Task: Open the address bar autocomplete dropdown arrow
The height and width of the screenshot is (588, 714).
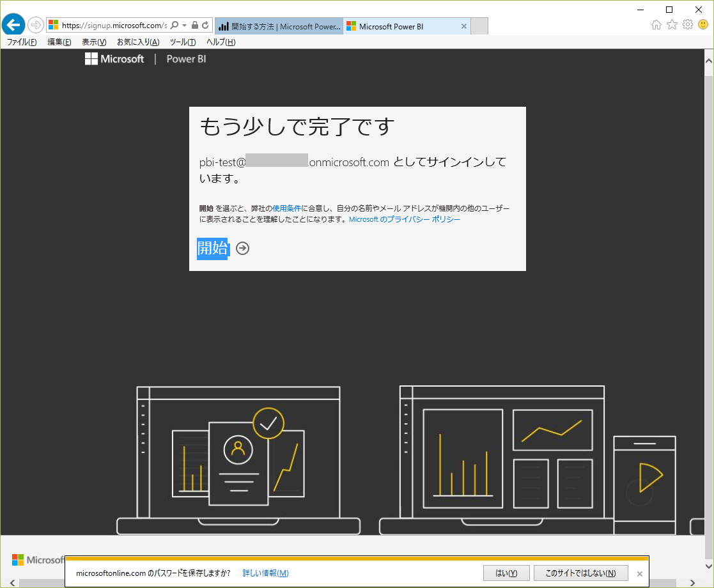Action: click(x=185, y=25)
